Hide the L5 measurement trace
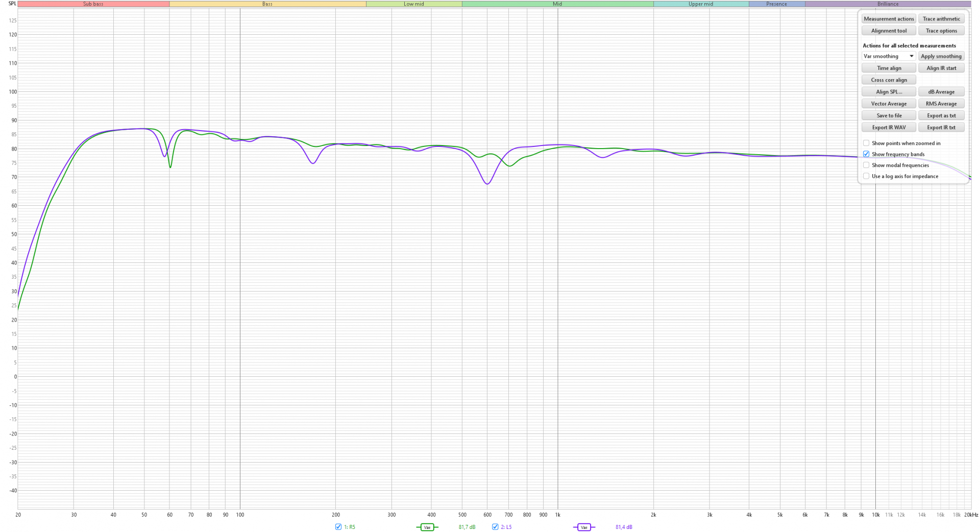The image size is (980, 532). [x=495, y=527]
